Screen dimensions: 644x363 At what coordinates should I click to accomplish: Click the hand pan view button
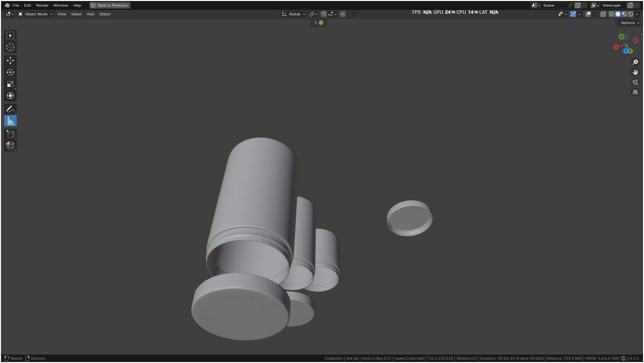pos(635,72)
